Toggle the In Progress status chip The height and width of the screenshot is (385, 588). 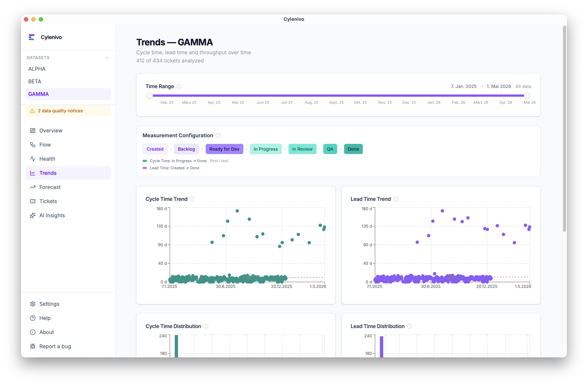pos(266,149)
